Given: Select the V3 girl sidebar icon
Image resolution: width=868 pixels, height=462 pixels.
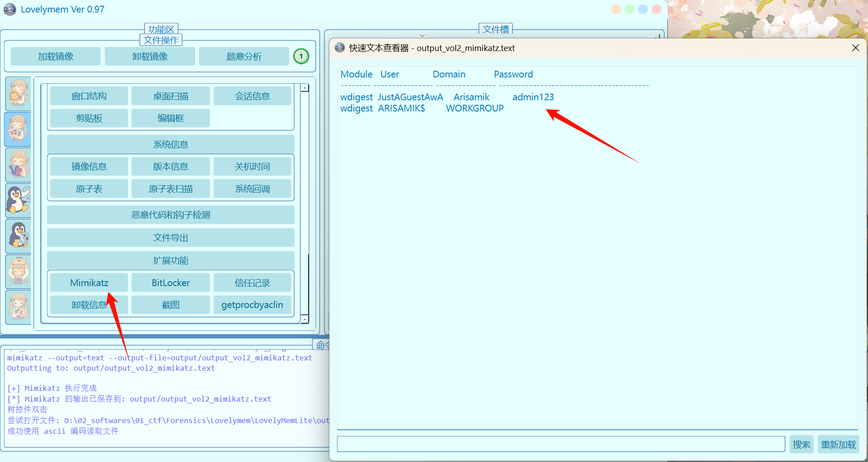Looking at the screenshot, I should (18, 165).
